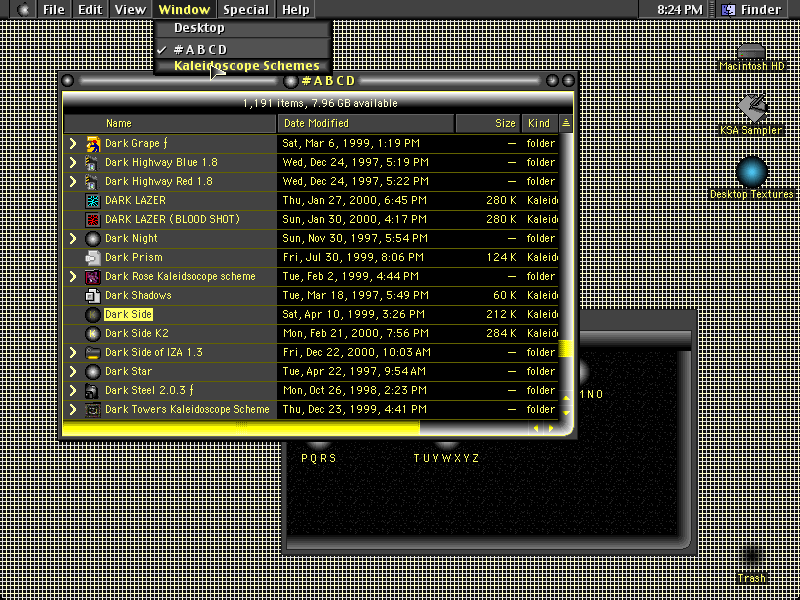Sort list by Name column header

point(170,123)
